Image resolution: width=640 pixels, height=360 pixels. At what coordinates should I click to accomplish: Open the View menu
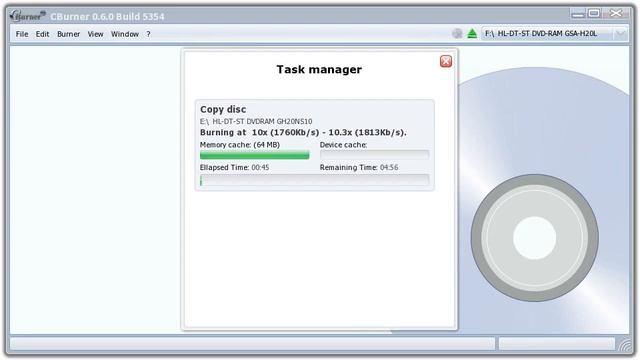pyautogui.click(x=96, y=34)
